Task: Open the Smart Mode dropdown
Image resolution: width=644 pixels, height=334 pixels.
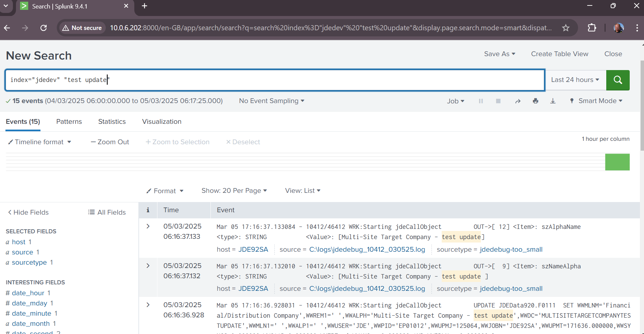Action: (x=596, y=101)
